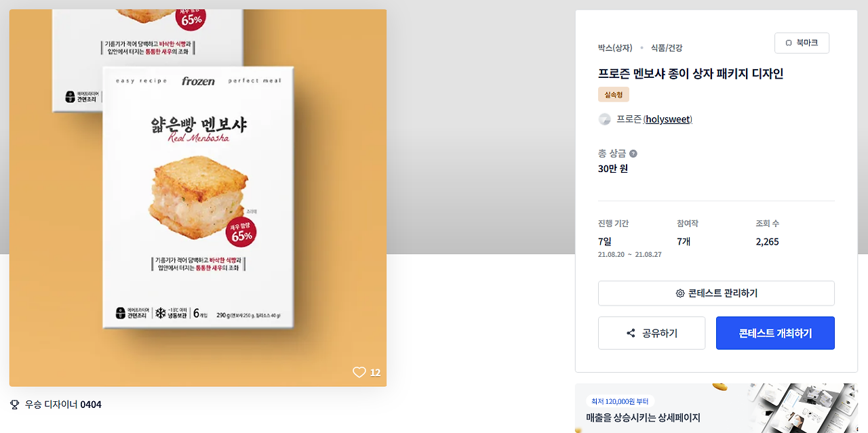Toggle the 북마크 bookmark button
The height and width of the screenshot is (433, 868).
tap(802, 43)
